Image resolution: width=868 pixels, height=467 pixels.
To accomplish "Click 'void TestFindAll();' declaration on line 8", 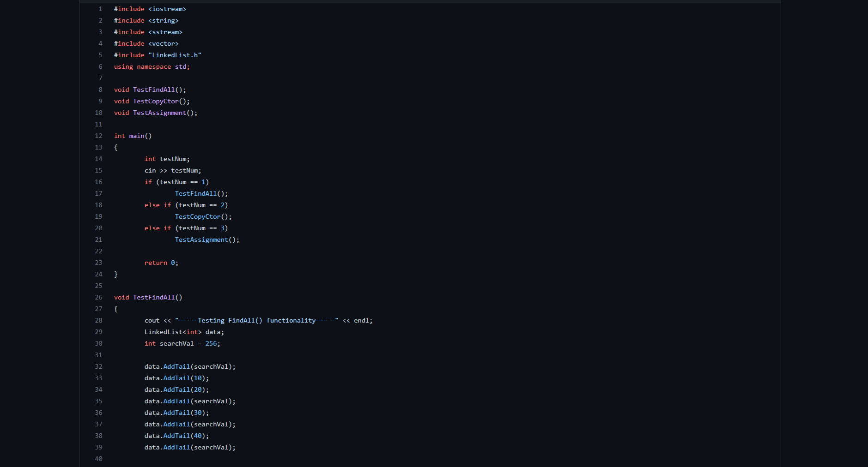I will click(x=150, y=90).
